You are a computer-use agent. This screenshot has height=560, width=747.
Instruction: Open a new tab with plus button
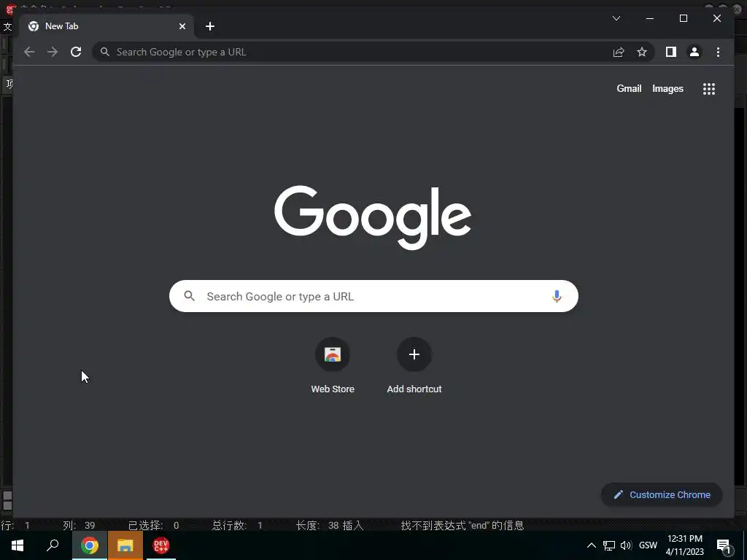pos(210,26)
